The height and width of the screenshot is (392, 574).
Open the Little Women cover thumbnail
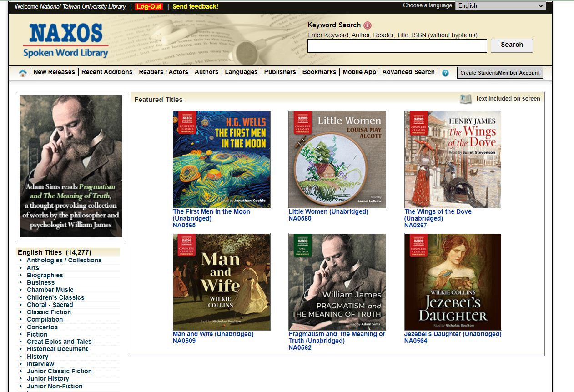tap(337, 159)
